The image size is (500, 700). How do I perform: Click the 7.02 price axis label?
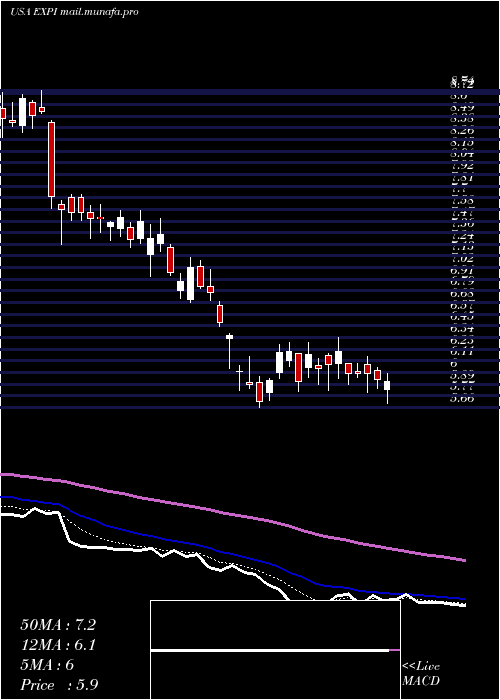click(462, 259)
